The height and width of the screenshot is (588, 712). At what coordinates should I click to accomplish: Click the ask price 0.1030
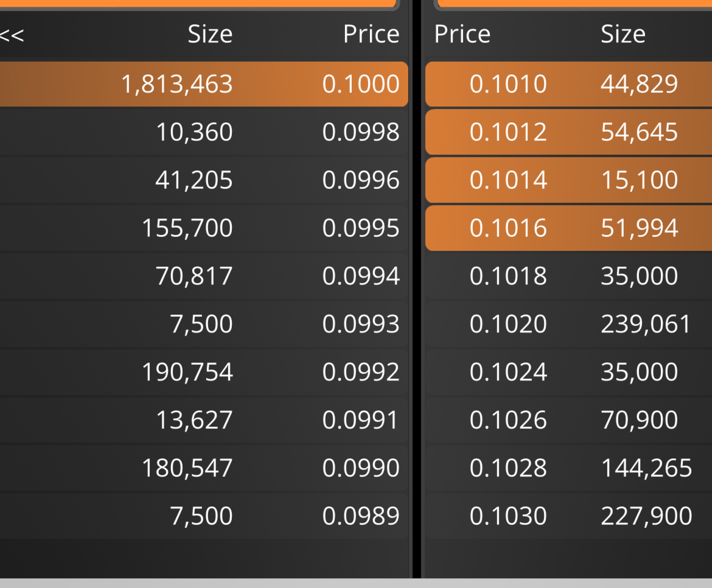coord(508,516)
